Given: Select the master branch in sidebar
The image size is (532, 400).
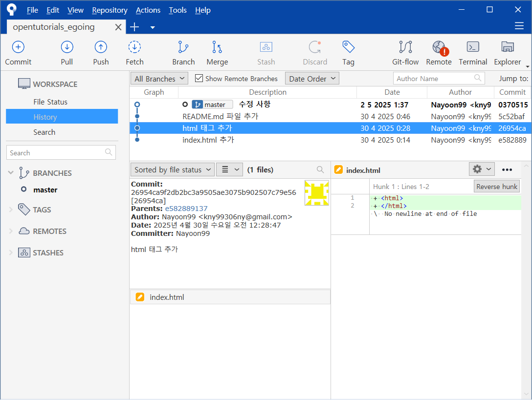Looking at the screenshot, I should pyautogui.click(x=45, y=189).
